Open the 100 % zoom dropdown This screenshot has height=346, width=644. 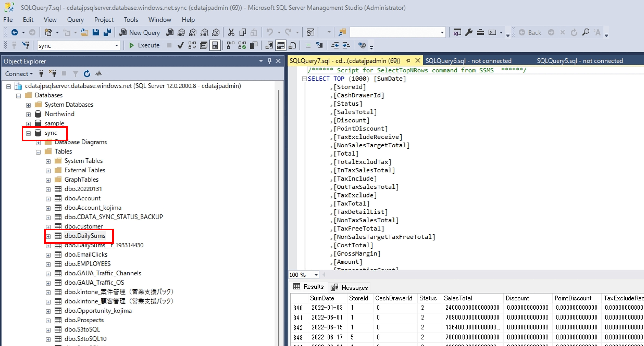pyautogui.click(x=316, y=275)
